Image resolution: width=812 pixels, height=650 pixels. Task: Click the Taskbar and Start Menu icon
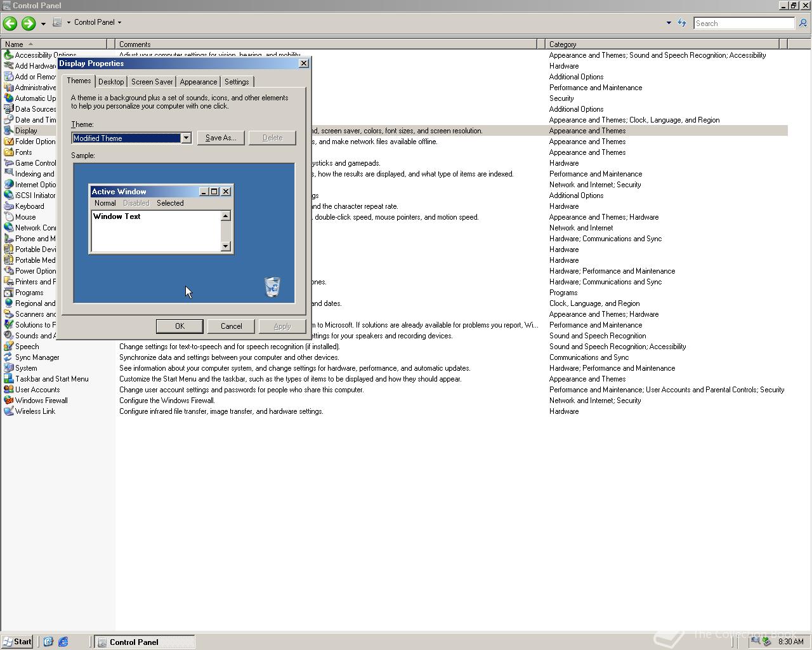[x=8, y=379]
